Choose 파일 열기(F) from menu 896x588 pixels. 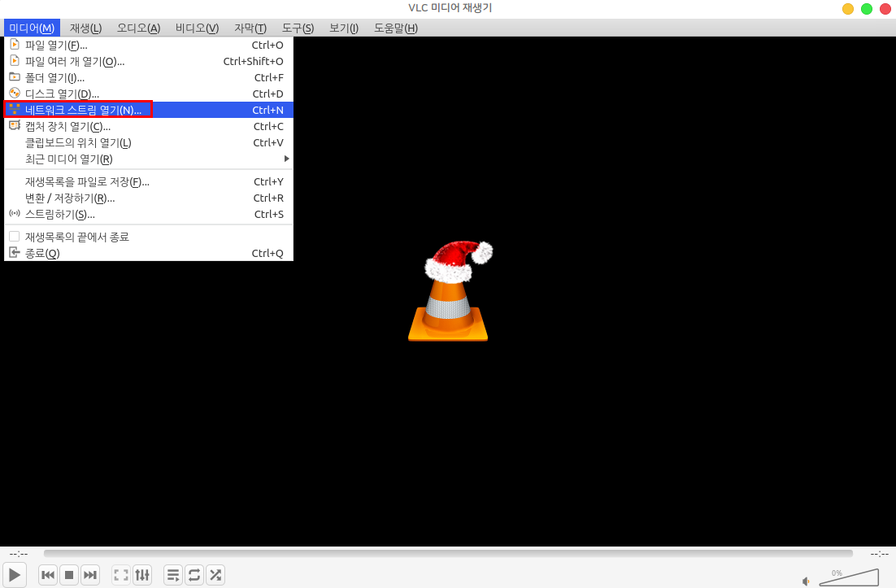(x=56, y=45)
